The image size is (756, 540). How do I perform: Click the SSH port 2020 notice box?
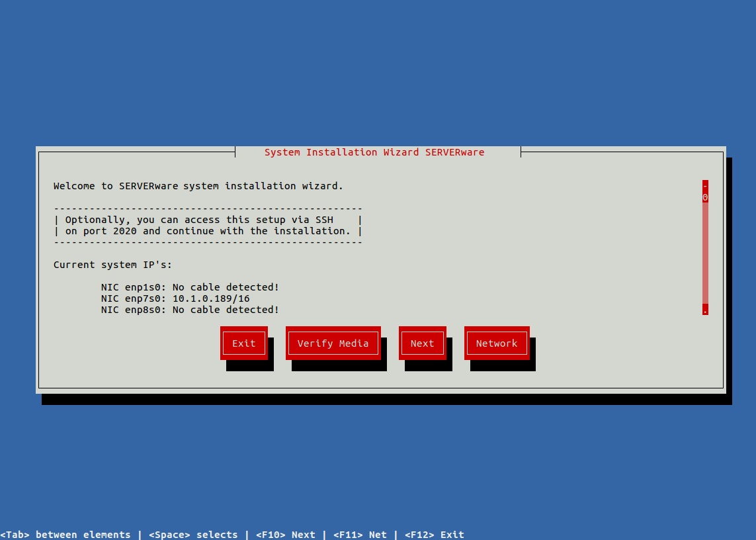tap(207, 225)
